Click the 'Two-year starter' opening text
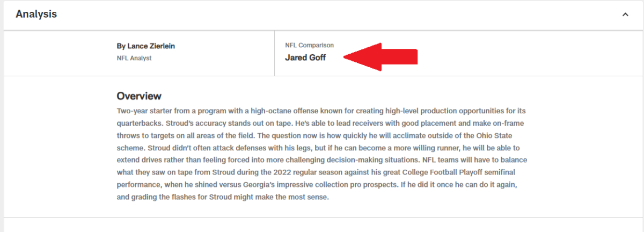This screenshot has width=644, height=232. (x=142, y=111)
